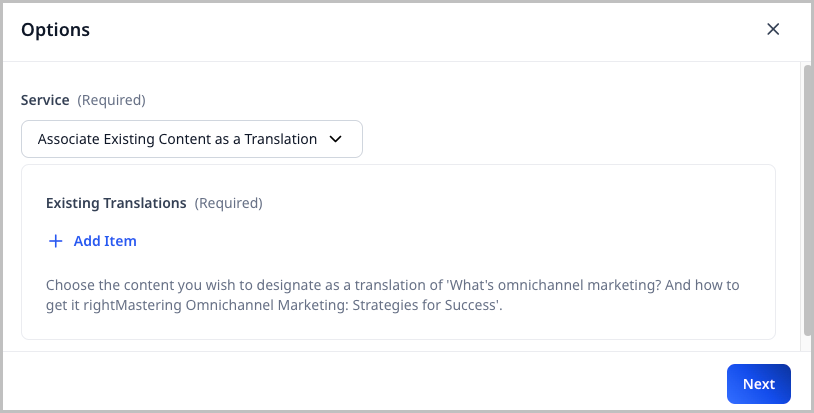Click (Required) beside Existing Translations
The height and width of the screenshot is (413, 814).
click(x=228, y=203)
